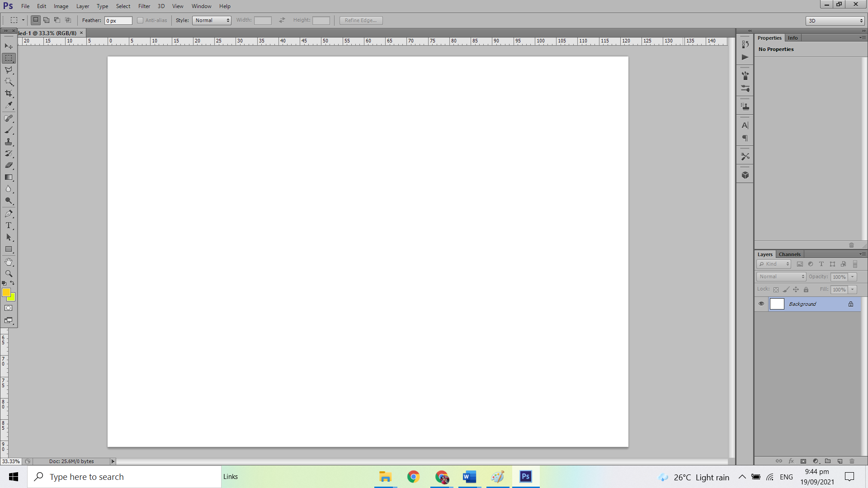Select the Clone Stamp tool
Viewport: 868px width, 488px height.
pyautogui.click(x=9, y=142)
